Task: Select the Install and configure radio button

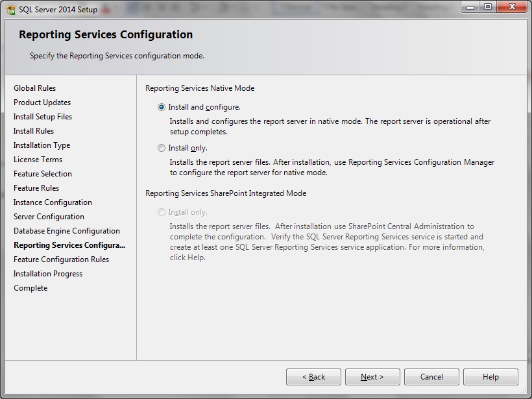Action: tap(162, 107)
